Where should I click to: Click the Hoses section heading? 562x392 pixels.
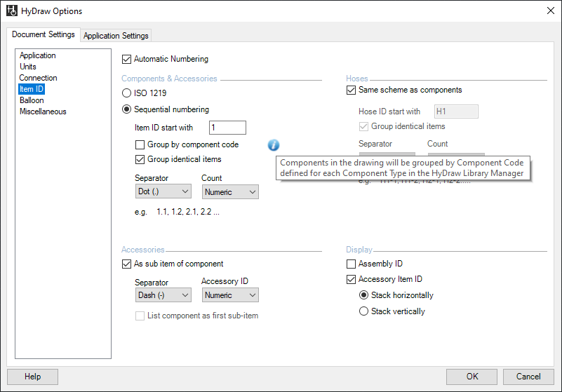tap(356, 79)
